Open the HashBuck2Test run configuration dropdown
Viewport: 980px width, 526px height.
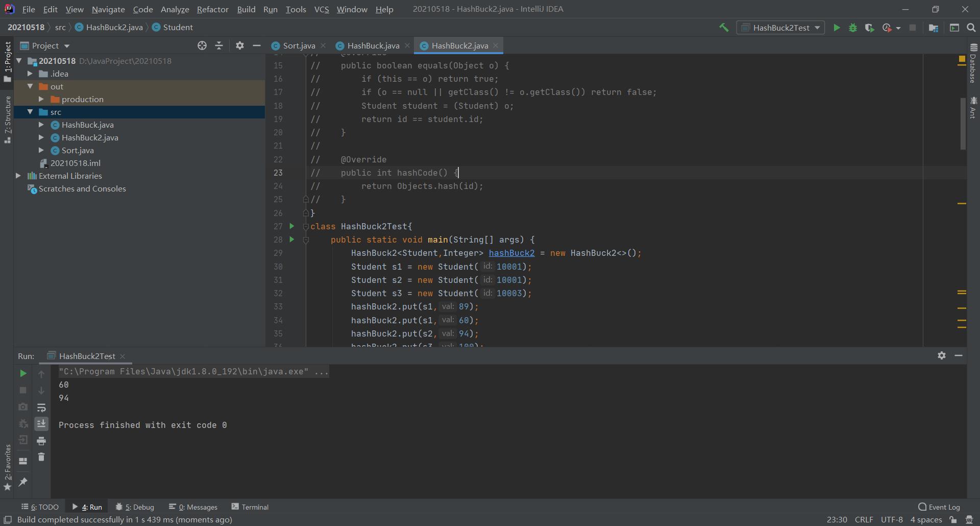tap(780, 28)
